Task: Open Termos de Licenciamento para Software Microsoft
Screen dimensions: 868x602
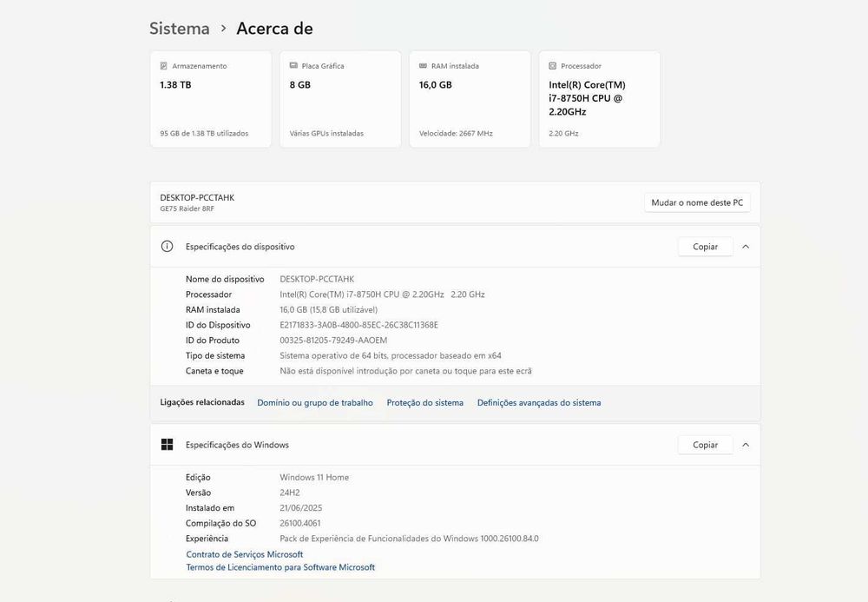Action: [x=280, y=567]
